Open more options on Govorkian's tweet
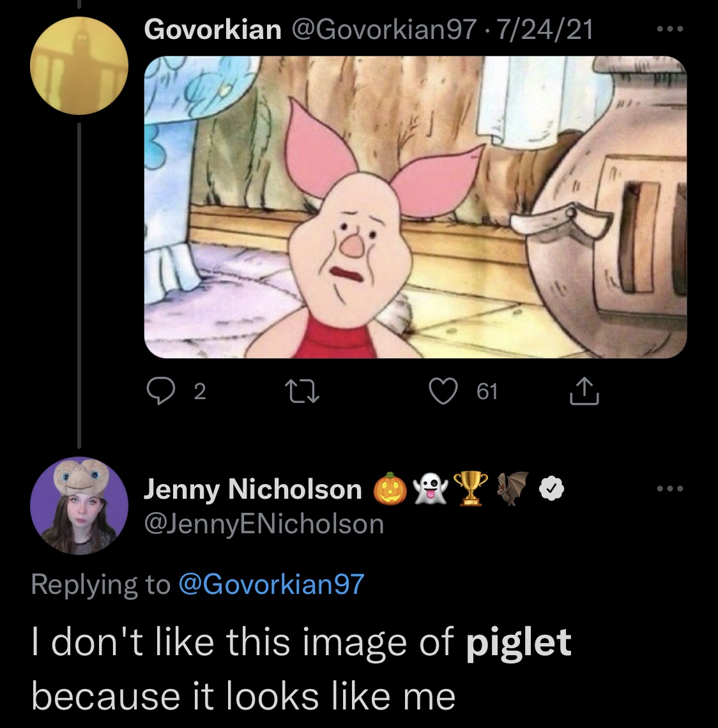This screenshot has height=728, width=718. (x=670, y=29)
